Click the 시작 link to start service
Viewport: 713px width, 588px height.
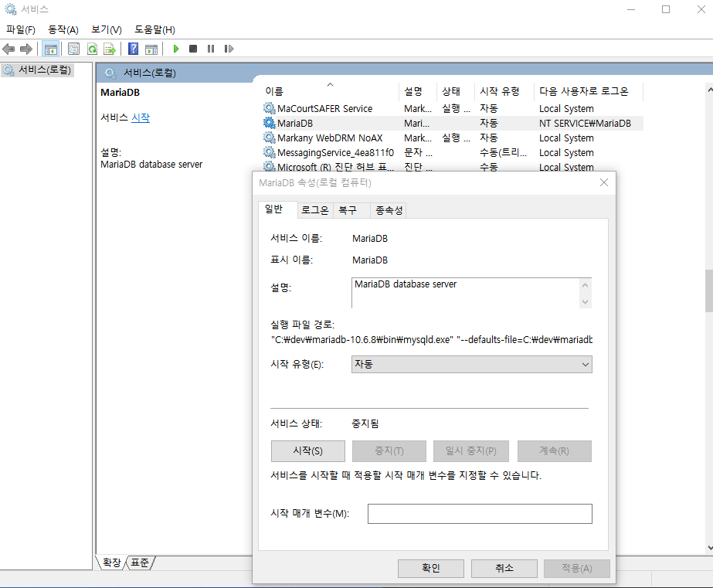click(x=141, y=117)
